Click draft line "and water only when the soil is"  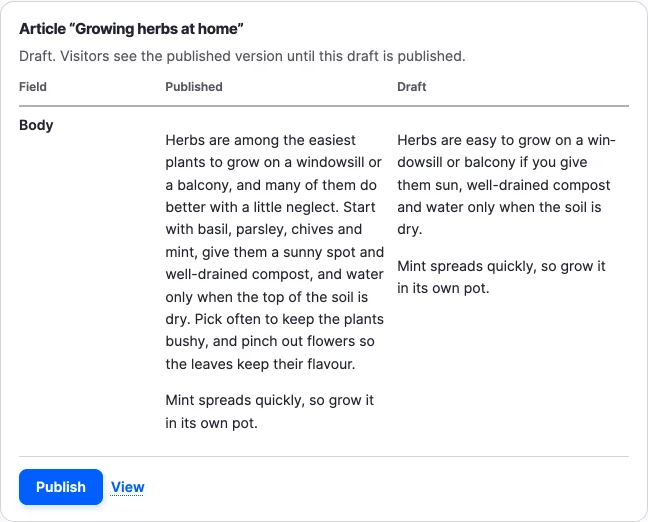499,207
